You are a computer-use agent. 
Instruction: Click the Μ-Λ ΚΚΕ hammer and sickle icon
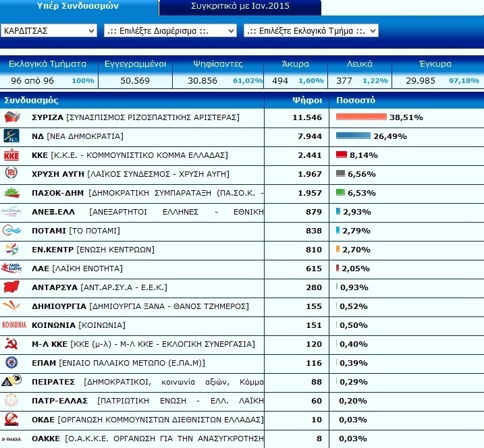click(x=11, y=343)
